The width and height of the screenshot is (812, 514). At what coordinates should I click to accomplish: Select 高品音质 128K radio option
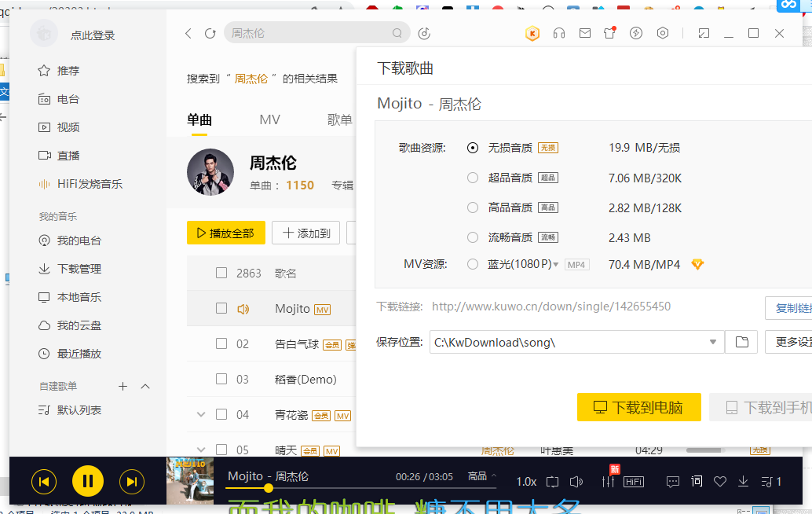tap(472, 207)
